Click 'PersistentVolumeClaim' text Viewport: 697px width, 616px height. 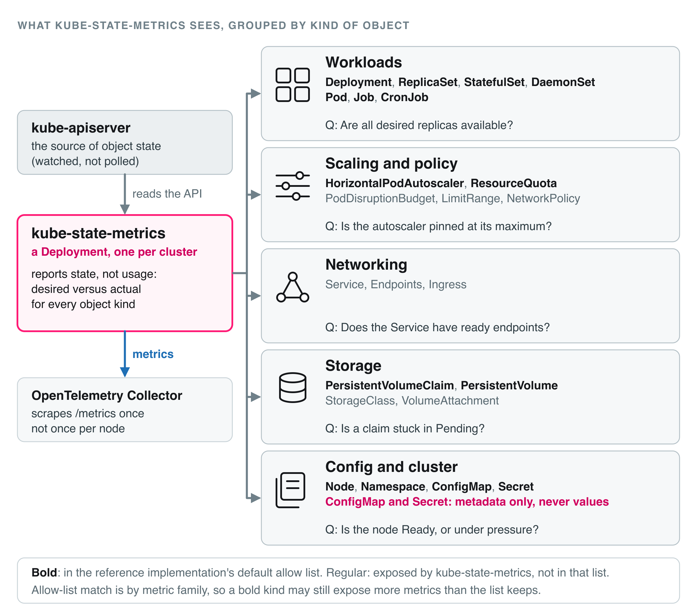[389, 385]
